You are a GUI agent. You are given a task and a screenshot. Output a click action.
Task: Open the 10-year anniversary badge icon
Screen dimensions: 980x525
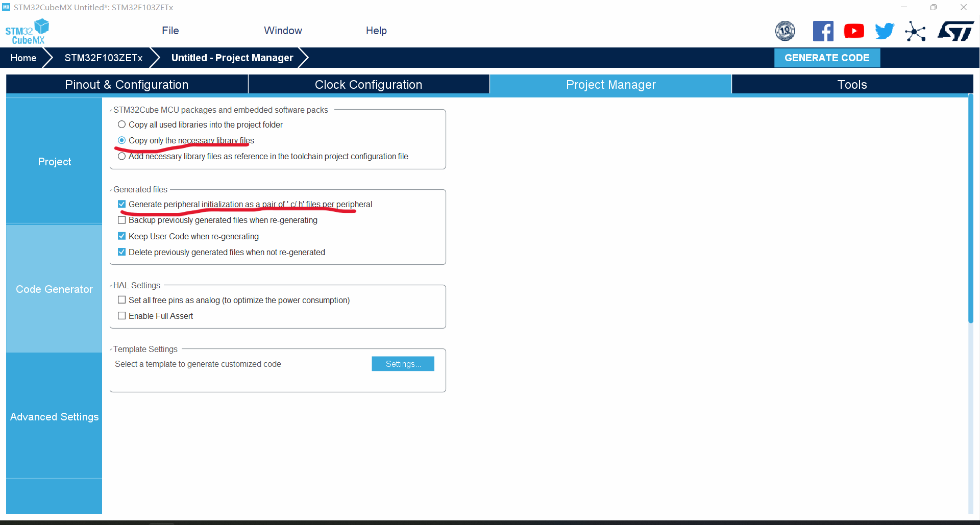pos(785,31)
